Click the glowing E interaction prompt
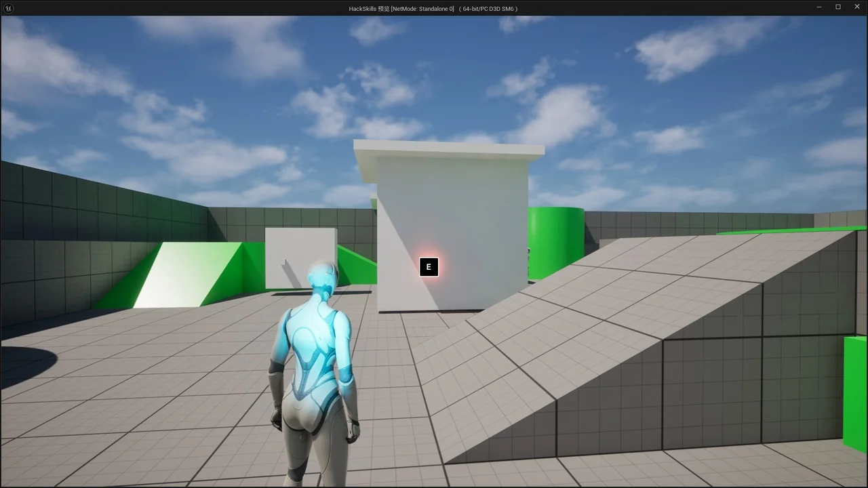Viewport: 868px width, 488px height. coord(429,267)
